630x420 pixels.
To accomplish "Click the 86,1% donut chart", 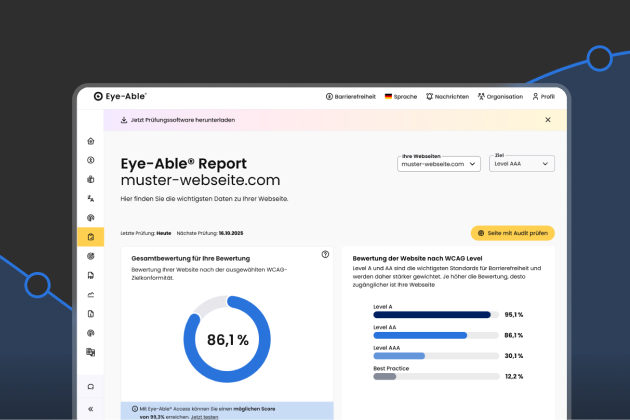I will coord(227,340).
